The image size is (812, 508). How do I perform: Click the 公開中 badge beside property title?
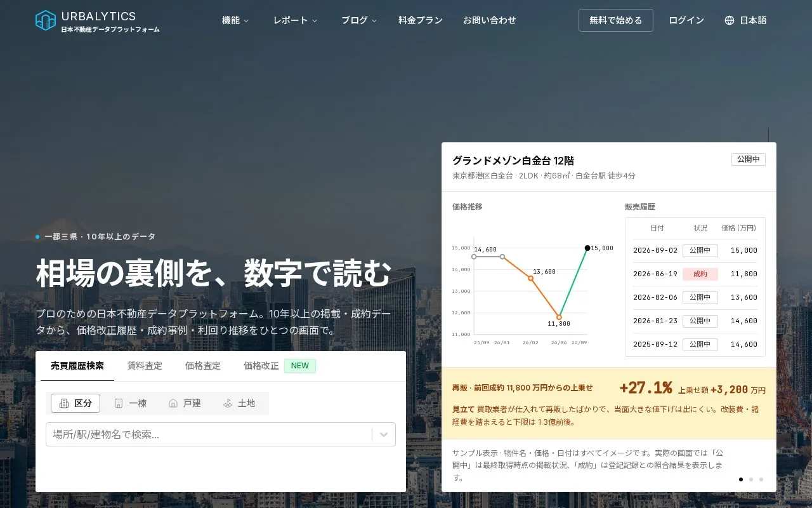click(749, 159)
